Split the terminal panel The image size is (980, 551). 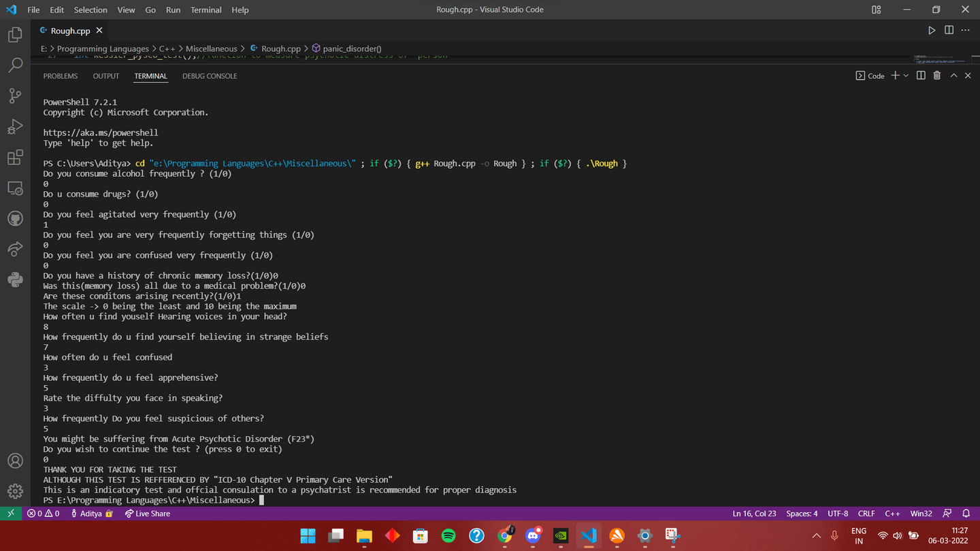click(921, 76)
